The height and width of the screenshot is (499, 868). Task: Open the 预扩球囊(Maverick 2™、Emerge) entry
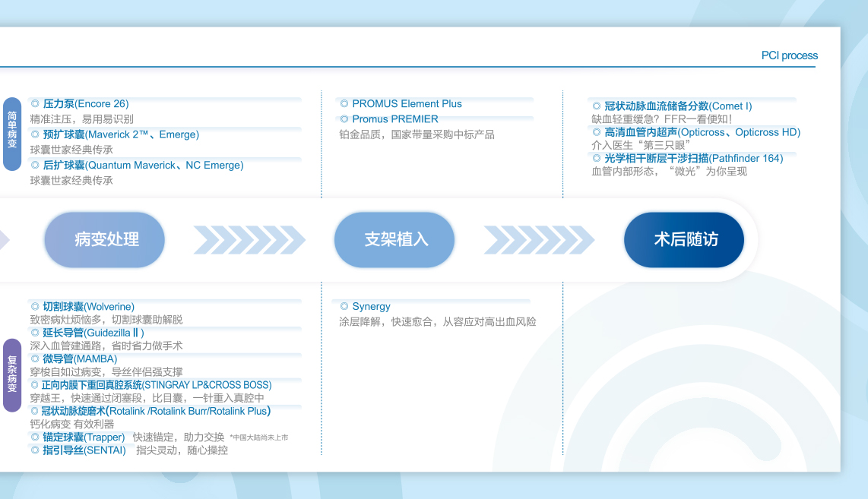coord(121,134)
